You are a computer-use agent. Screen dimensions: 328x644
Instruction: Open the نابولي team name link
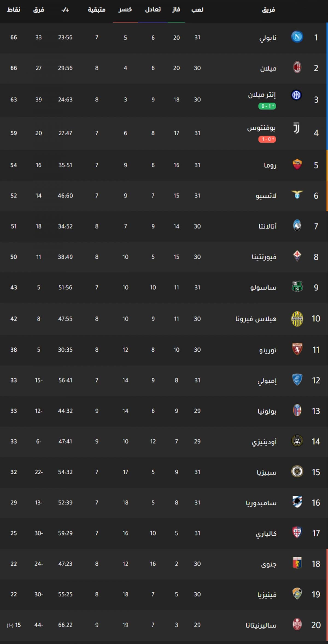[x=268, y=38]
